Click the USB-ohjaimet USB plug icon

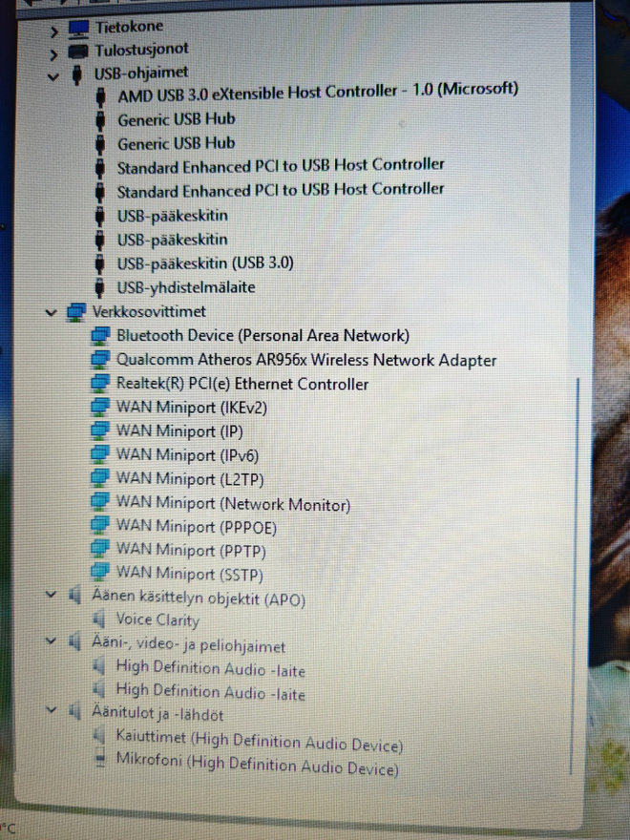pos(77,75)
